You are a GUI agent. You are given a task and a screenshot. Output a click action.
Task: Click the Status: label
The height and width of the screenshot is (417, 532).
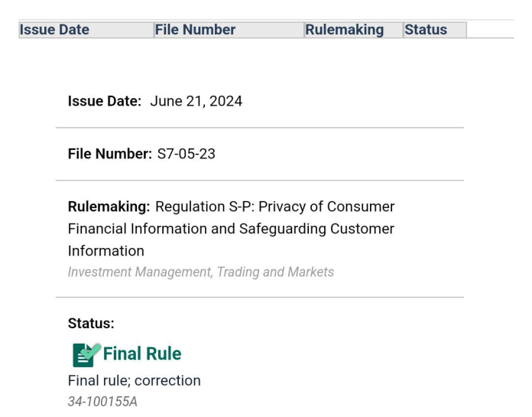click(91, 324)
